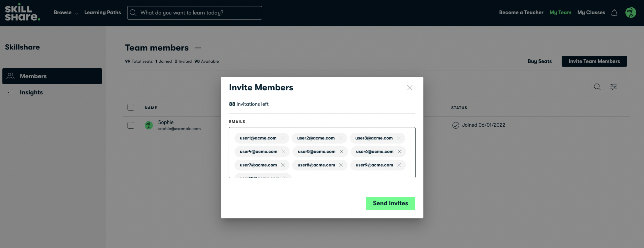Open the member search magnifier icon
The width and height of the screenshot is (644, 248).
[597, 87]
